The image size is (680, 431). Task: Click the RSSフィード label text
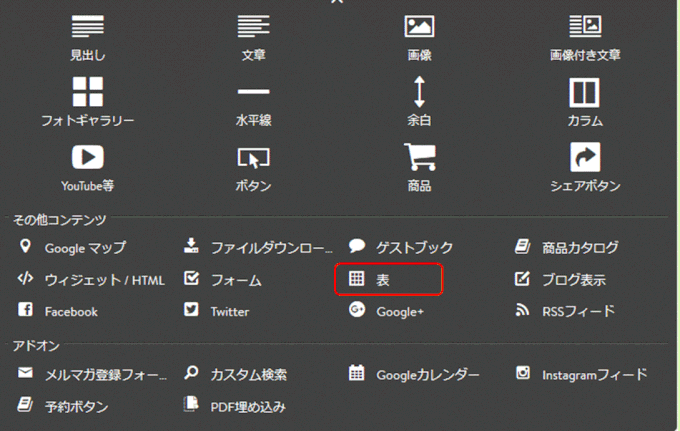(x=579, y=311)
